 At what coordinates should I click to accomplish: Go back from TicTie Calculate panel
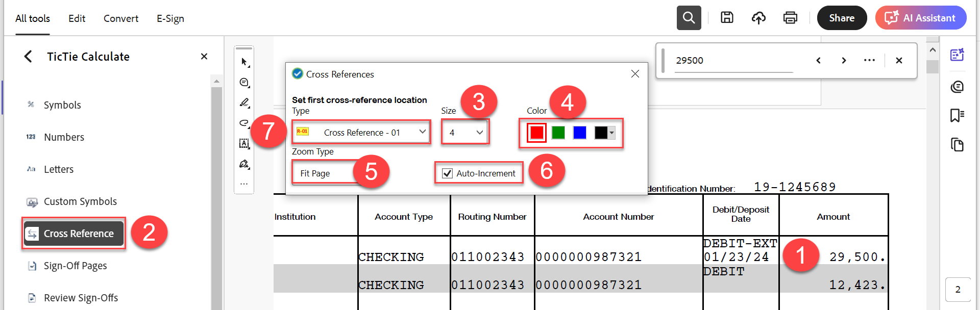28,57
